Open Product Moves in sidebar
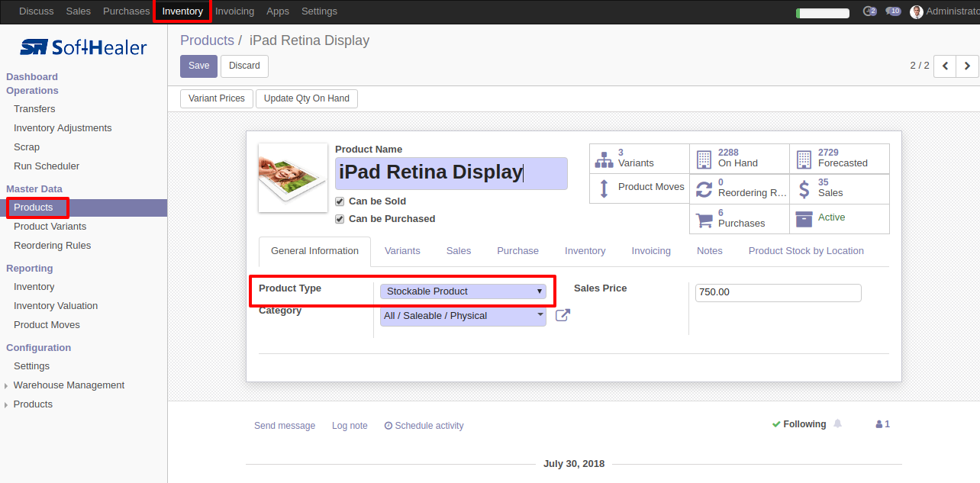Viewport: 980px width, 483px height. [47, 325]
